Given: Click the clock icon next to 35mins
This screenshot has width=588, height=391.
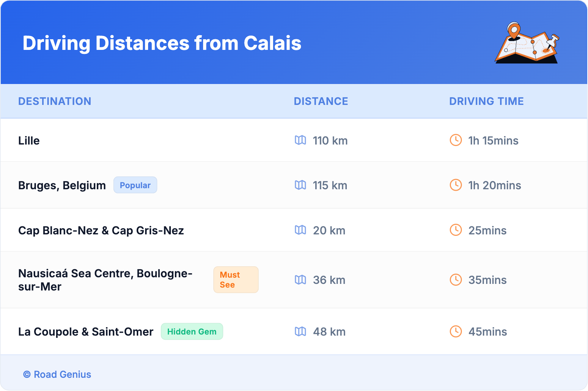Looking at the screenshot, I should click(x=456, y=280).
